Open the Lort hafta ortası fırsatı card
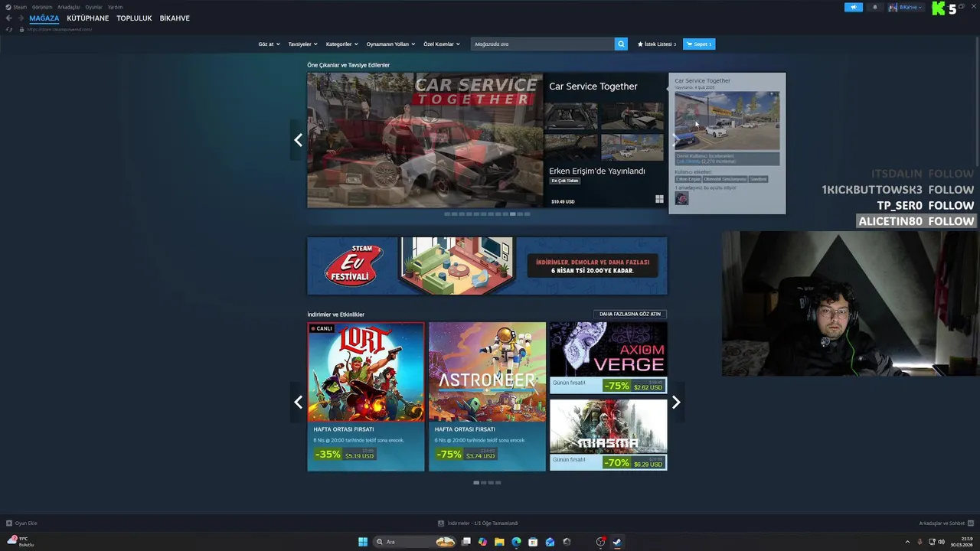This screenshot has width=980, height=551. click(366, 396)
